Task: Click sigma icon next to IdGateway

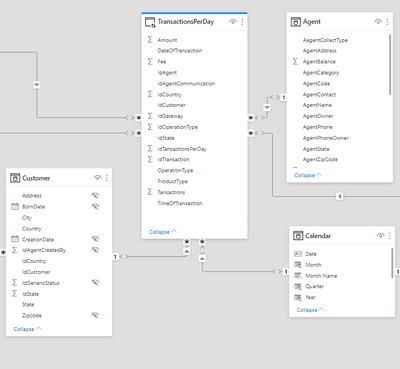Action: (150, 116)
